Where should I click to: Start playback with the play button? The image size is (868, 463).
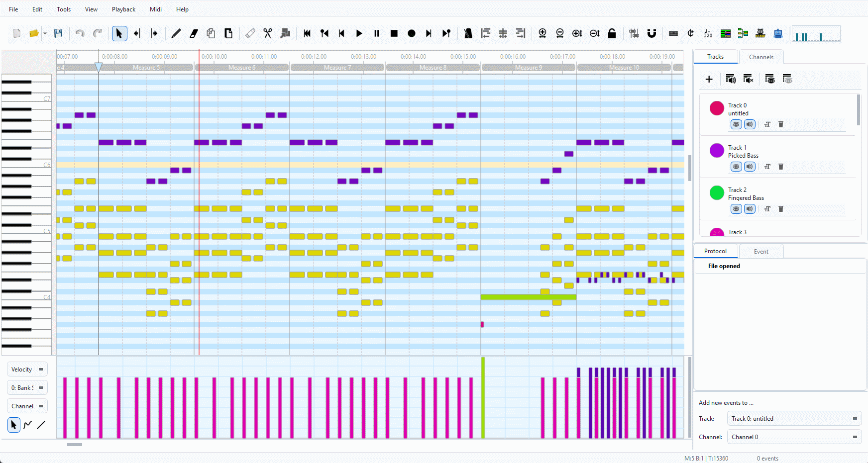pos(359,33)
